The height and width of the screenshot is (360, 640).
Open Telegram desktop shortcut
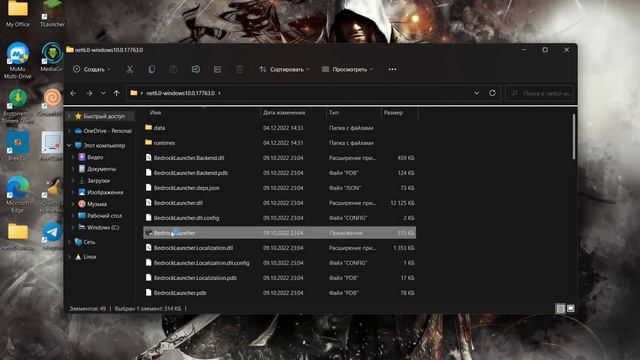(x=52, y=236)
